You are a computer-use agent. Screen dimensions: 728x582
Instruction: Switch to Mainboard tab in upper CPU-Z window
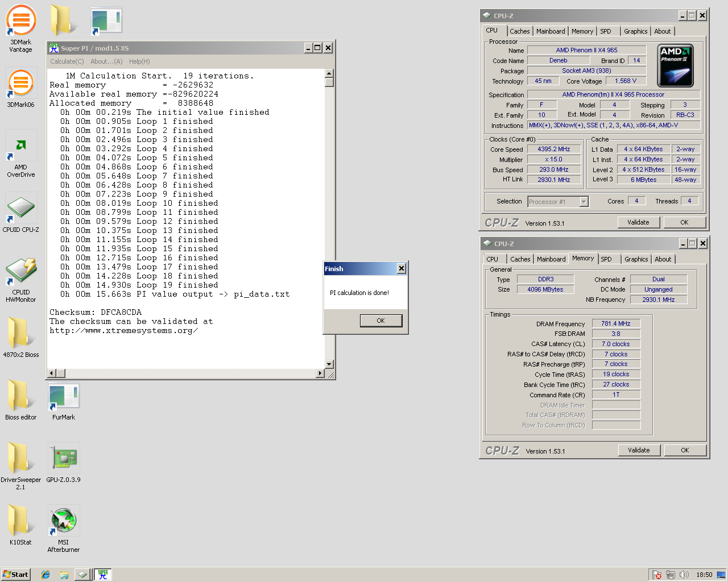(x=551, y=31)
